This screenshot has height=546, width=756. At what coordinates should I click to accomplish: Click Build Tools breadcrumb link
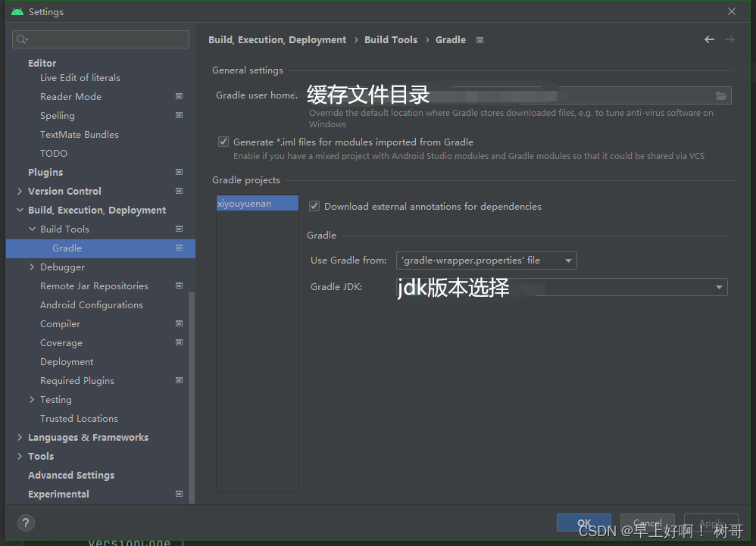tap(391, 39)
